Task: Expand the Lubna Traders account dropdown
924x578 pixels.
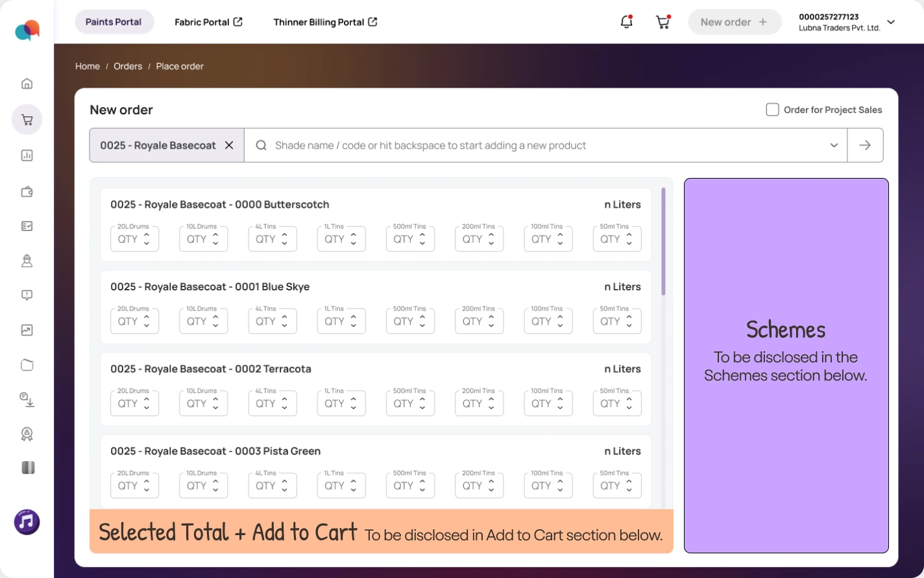Action: 891,22
